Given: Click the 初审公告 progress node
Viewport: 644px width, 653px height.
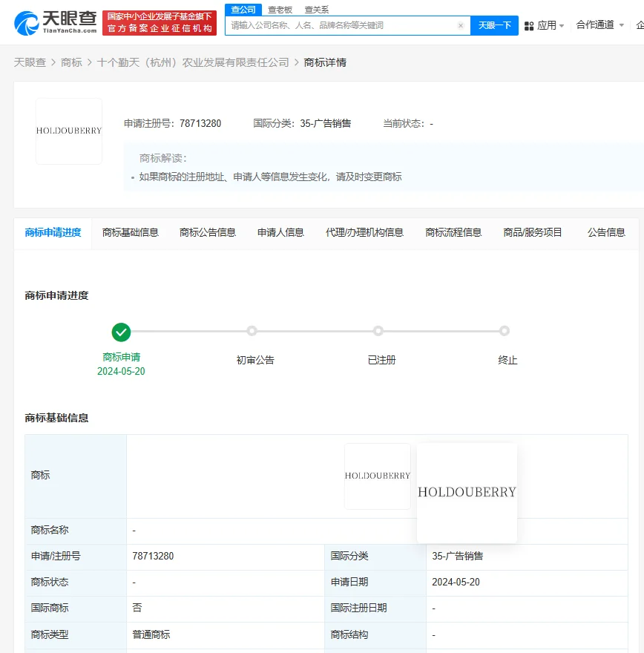Looking at the screenshot, I should tap(252, 331).
